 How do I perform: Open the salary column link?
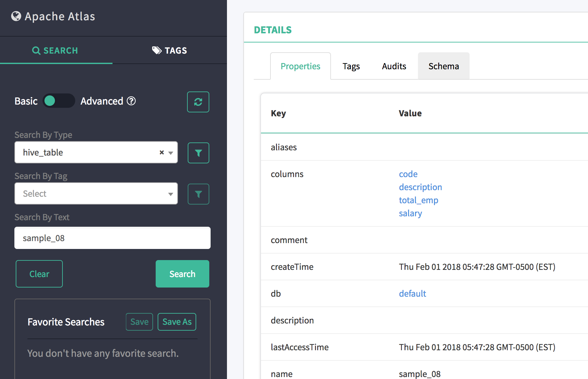[410, 213]
